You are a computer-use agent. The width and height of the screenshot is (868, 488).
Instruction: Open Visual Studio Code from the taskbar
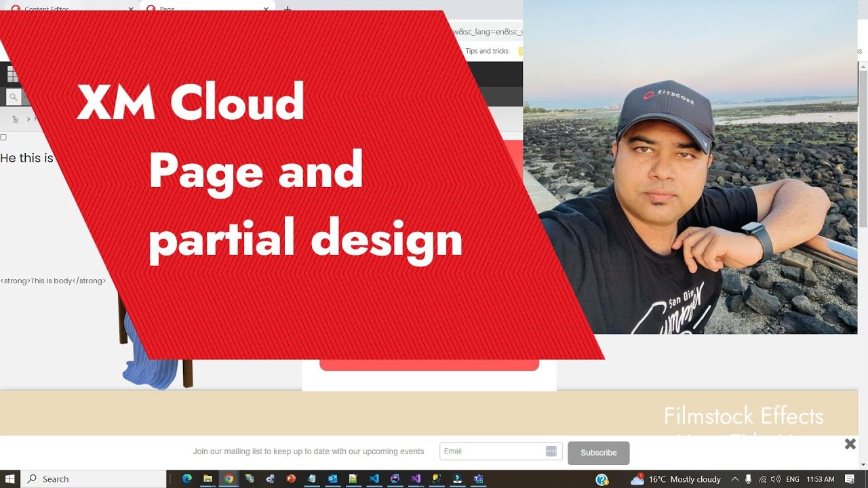click(374, 479)
